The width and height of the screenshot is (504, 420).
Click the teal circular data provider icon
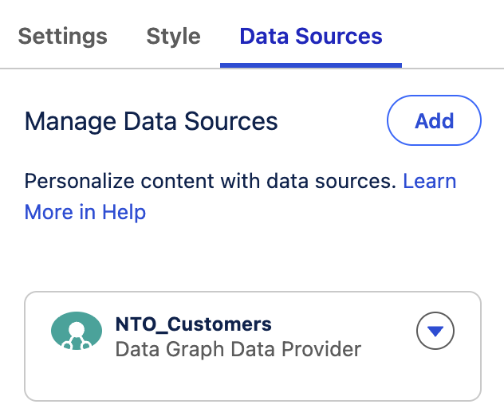click(x=76, y=332)
